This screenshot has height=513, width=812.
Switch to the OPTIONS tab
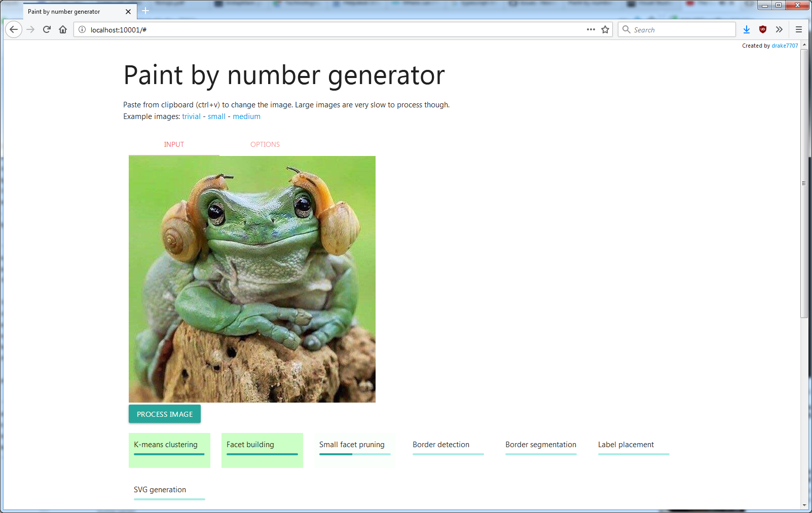[265, 144]
